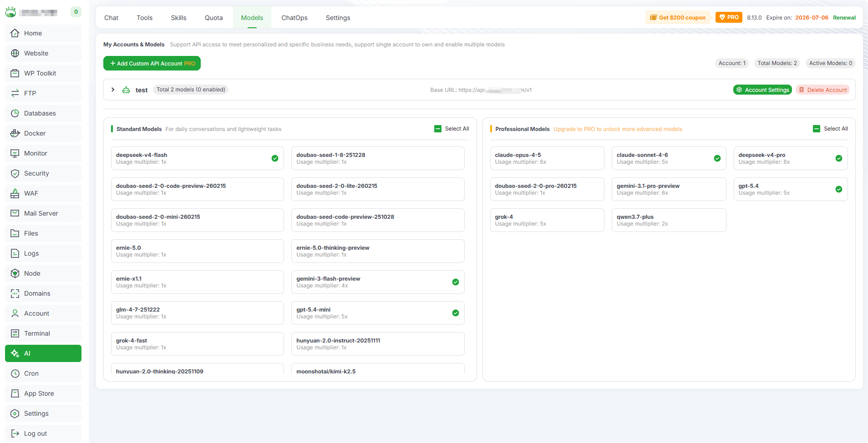Open the Tools tab

click(x=145, y=18)
